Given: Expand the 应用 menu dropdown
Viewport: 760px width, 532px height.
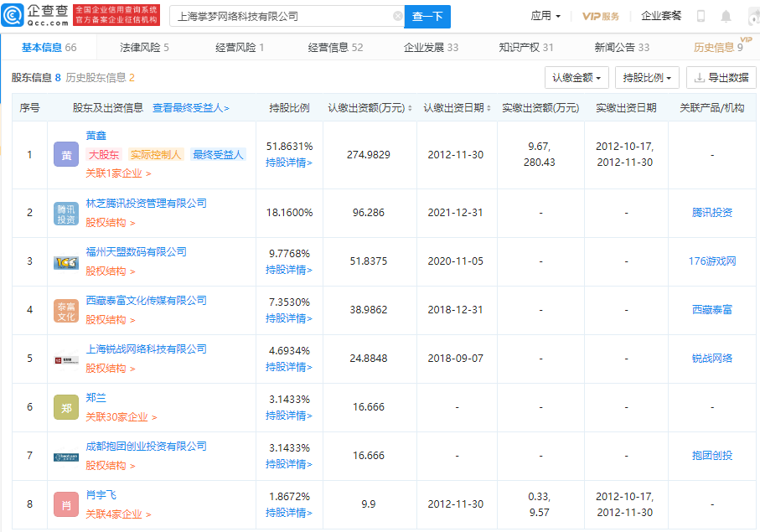Looking at the screenshot, I should tap(545, 16).
